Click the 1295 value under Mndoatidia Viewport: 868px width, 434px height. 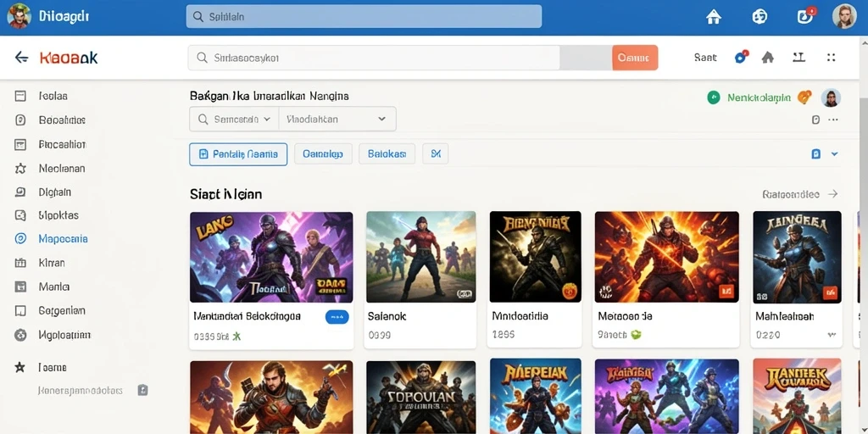(504, 334)
